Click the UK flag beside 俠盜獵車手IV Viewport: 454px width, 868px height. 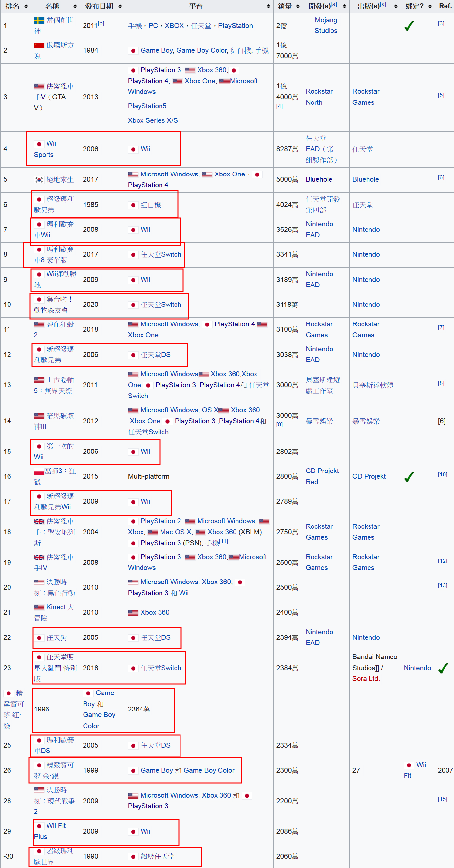point(39,557)
